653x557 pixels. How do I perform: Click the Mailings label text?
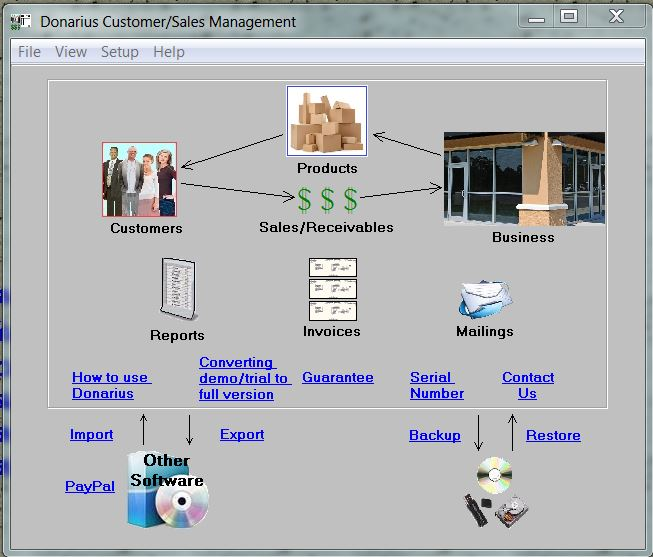(485, 332)
